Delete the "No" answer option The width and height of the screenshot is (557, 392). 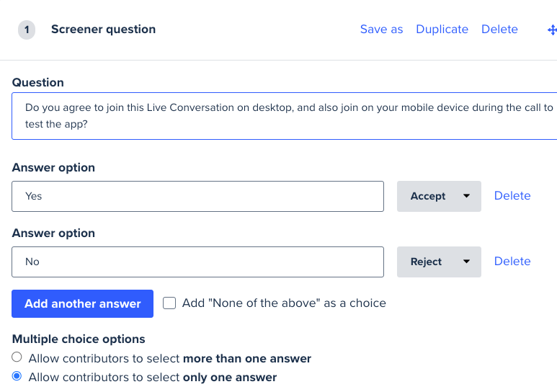pos(512,262)
